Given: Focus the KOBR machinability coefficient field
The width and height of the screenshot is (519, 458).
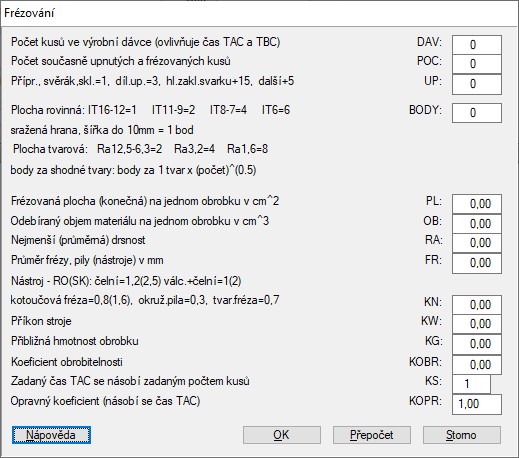Looking at the screenshot, I should pos(477,365).
